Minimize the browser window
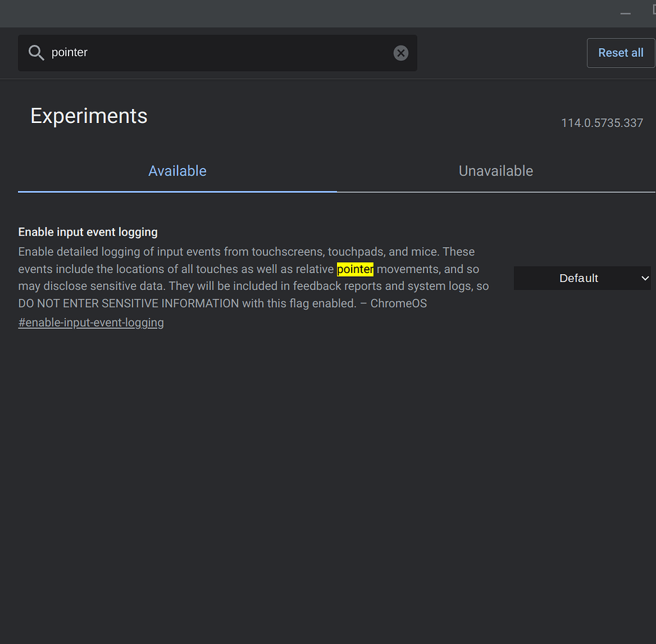The height and width of the screenshot is (644, 656). tap(625, 13)
